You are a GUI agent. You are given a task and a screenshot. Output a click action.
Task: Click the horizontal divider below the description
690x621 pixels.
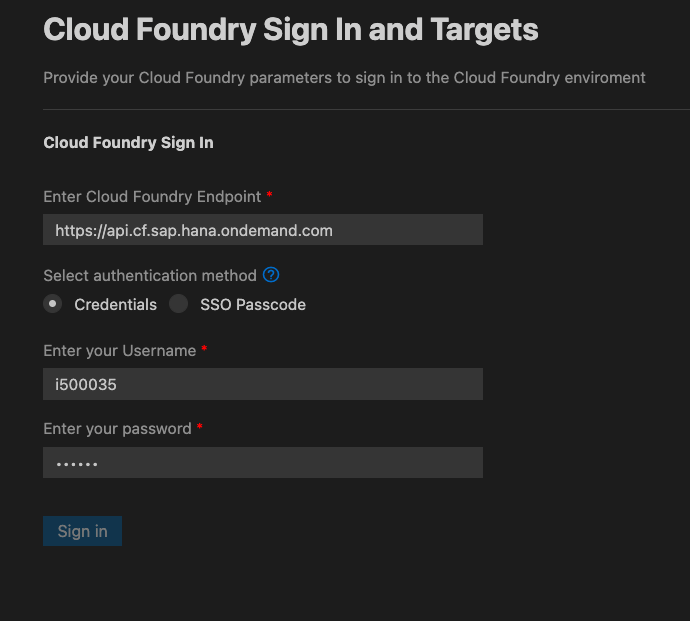(366, 109)
